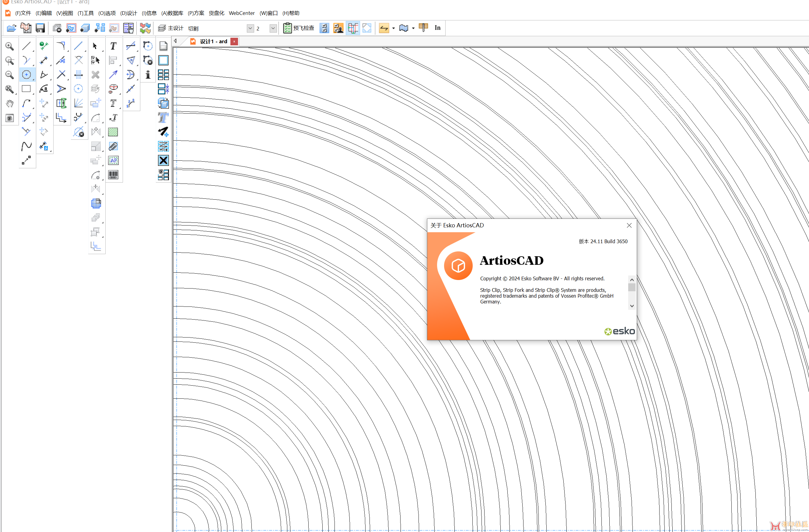Open the Barcode tool
This screenshot has width=809, height=532.
(113, 175)
